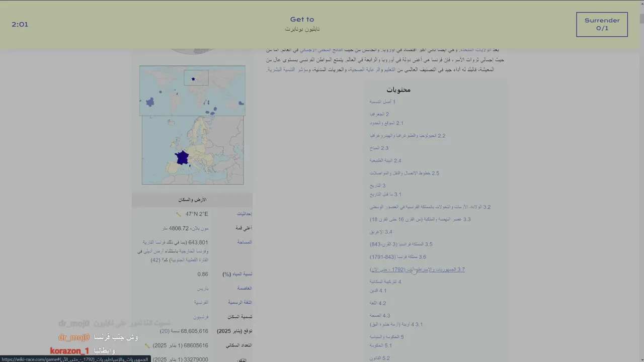
Task: Open contents entry 3.3 Renaissance and monarchy
Action: pos(420,220)
